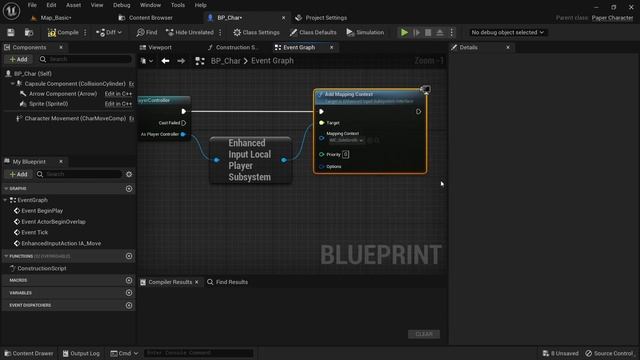Viewport: 640px width, 360px height.
Task: Select Character Movement component
Action: tap(75, 118)
